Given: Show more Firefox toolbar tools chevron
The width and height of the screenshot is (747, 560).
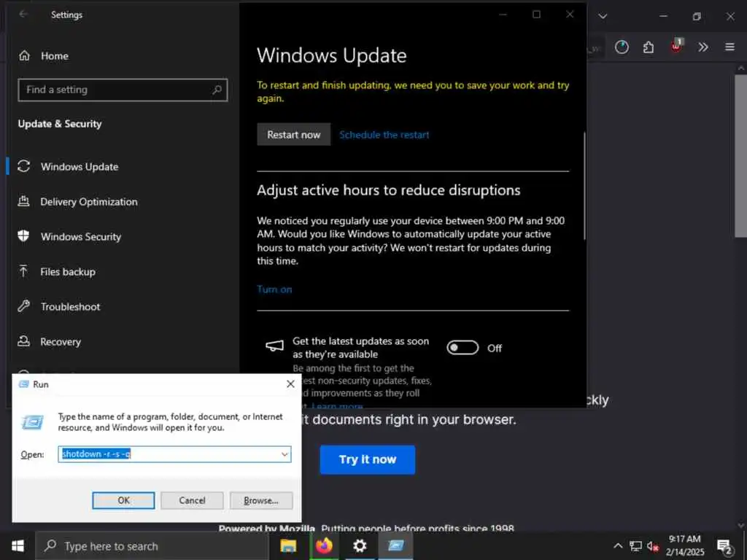Looking at the screenshot, I should coord(703,47).
